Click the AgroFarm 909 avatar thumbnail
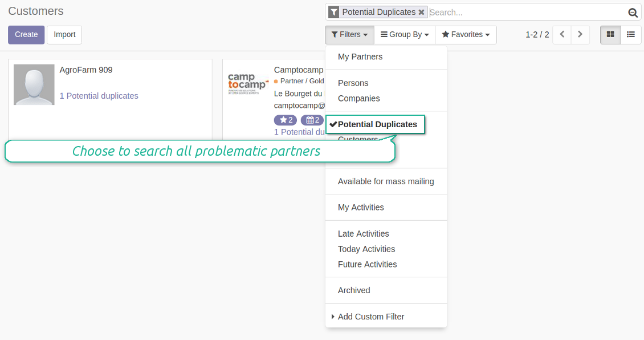This screenshot has width=644, height=340. pos(34,84)
